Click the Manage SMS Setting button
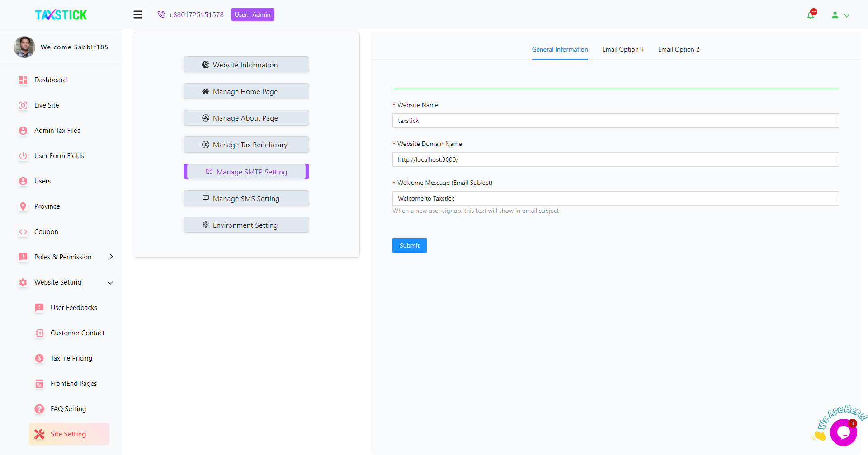The image size is (868, 455). pyautogui.click(x=246, y=198)
